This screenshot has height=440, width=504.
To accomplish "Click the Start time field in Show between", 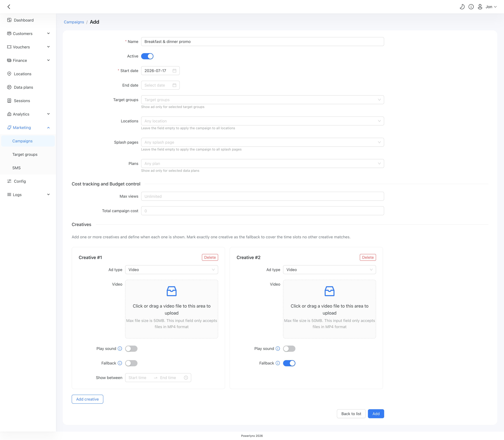I will click(139, 378).
